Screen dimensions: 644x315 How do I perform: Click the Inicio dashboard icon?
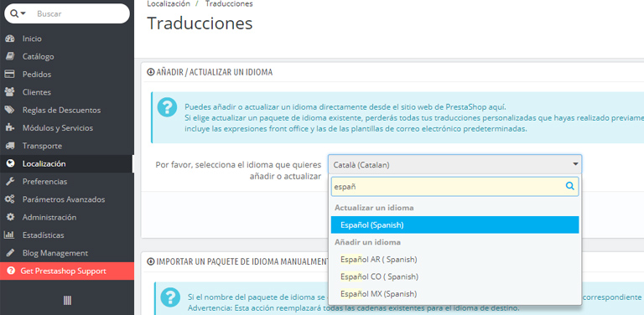pos(10,39)
